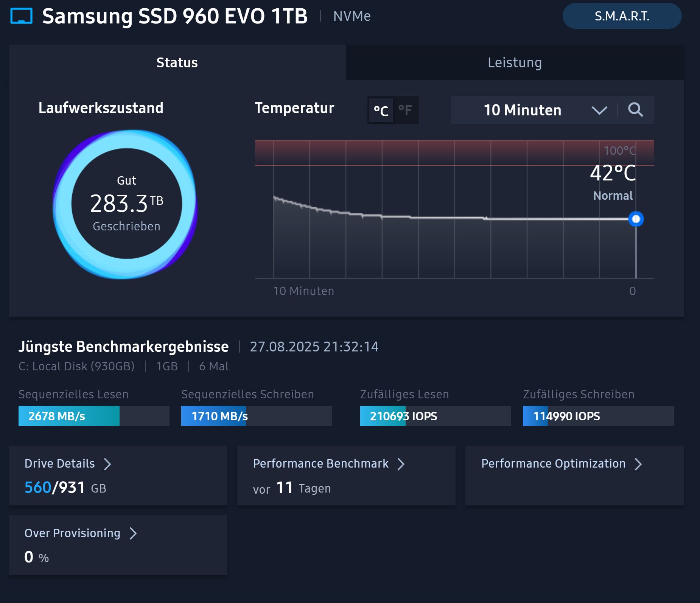Screen dimensions: 700x603
Task: Open Over Provisioning settings
Action: (x=72, y=533)
